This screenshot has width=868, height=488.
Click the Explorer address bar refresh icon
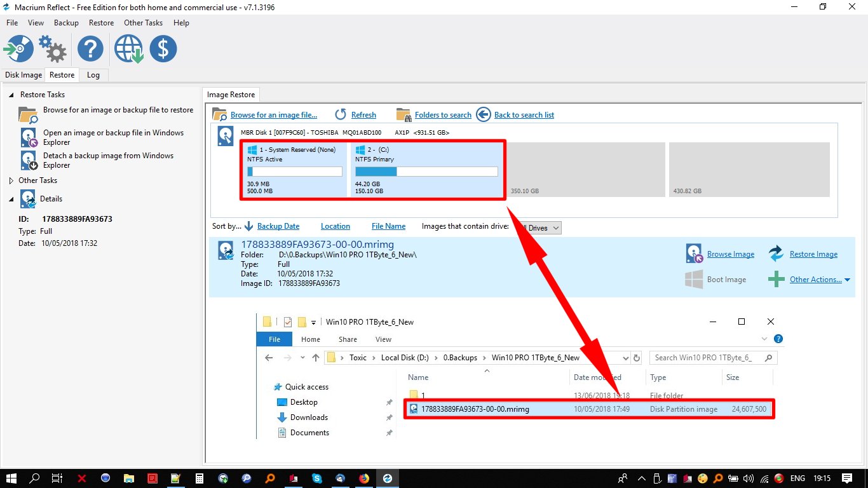point(637,358)
